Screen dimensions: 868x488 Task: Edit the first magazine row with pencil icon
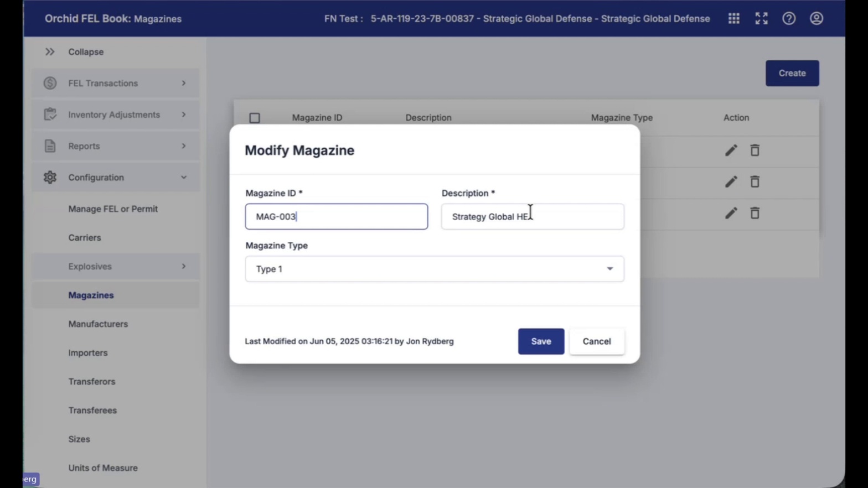point(731,150)
